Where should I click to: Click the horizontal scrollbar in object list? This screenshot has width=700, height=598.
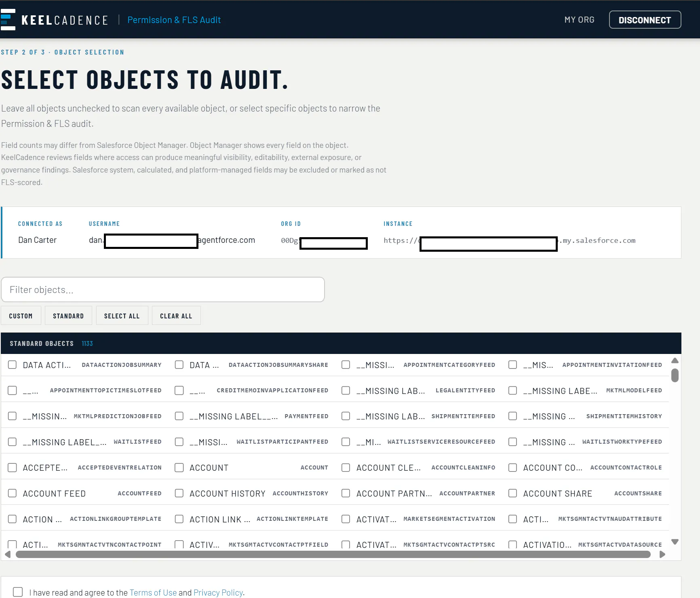click(x=333, y=554)
